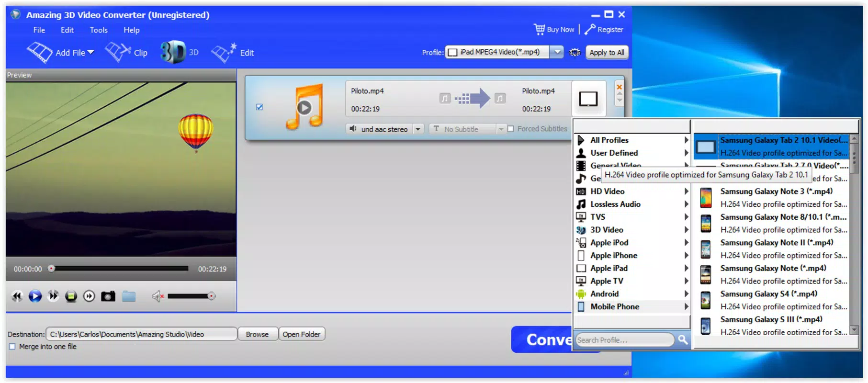Click the Search Profile input field
The height and width of the screenshot is (383, 868).
click(625, 340)
